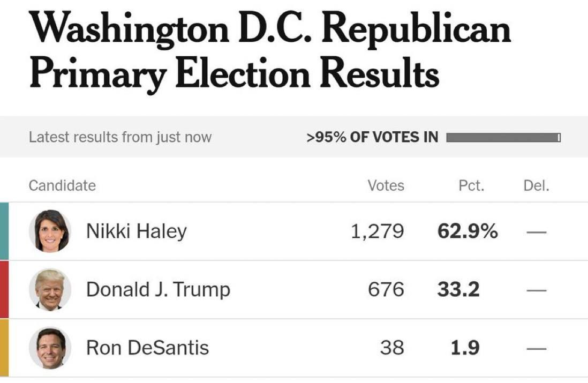
Task: Click the Pct. column header
Action: 471,186
